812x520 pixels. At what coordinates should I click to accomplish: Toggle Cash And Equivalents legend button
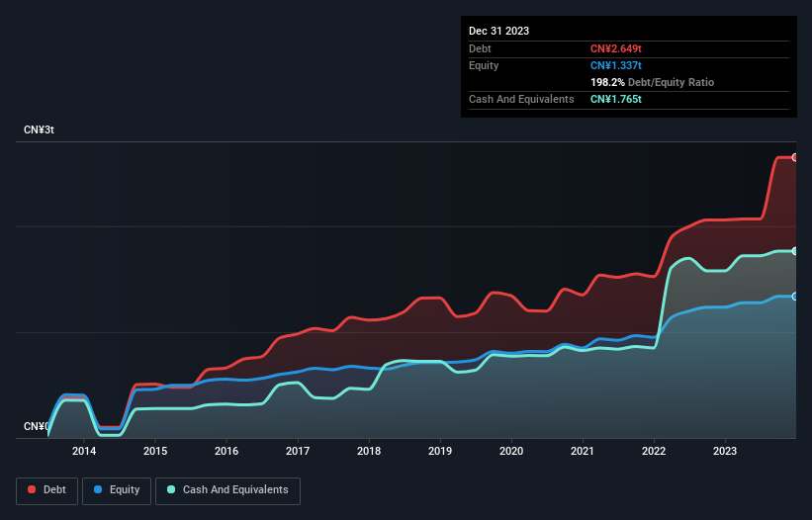(227, 490)
